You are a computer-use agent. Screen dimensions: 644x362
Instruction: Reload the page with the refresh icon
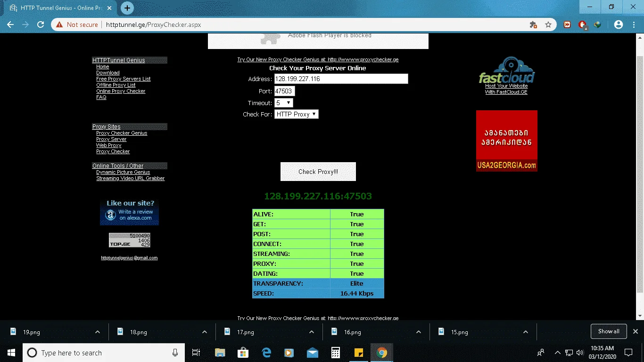pos(41,25)
